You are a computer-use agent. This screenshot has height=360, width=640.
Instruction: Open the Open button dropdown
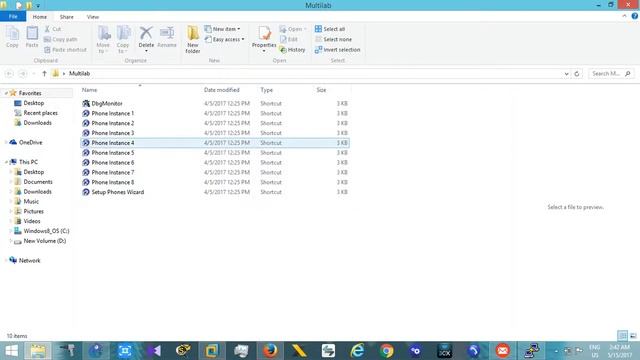coord(293,29)
